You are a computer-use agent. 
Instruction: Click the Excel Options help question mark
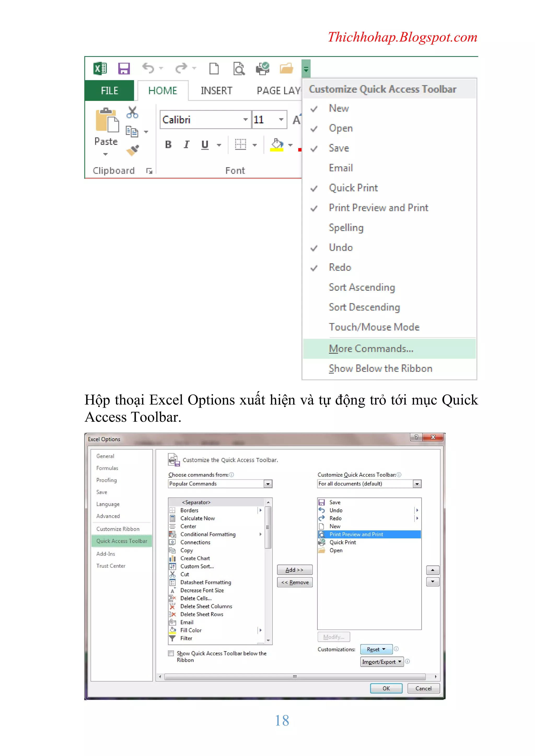point(416,437)
